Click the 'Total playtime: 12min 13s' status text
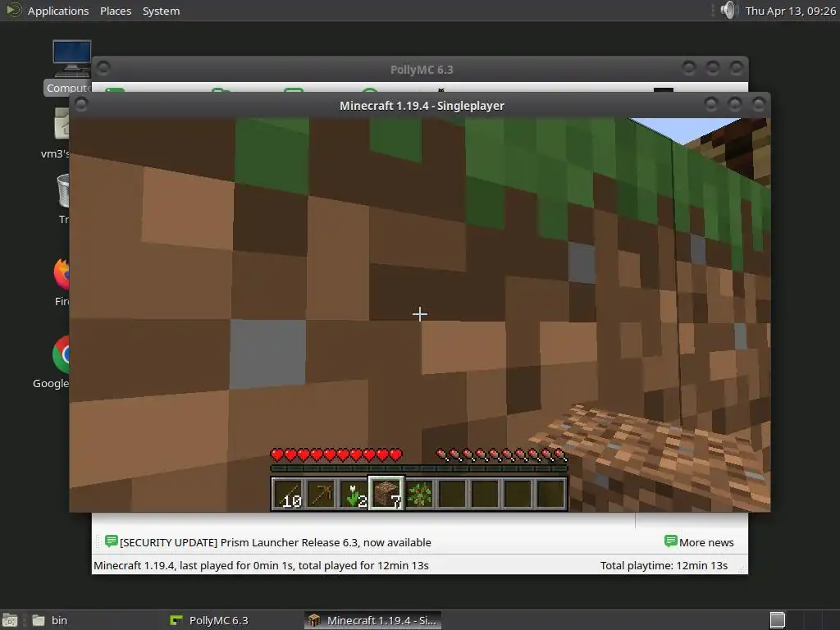 (x=664, y=565)
